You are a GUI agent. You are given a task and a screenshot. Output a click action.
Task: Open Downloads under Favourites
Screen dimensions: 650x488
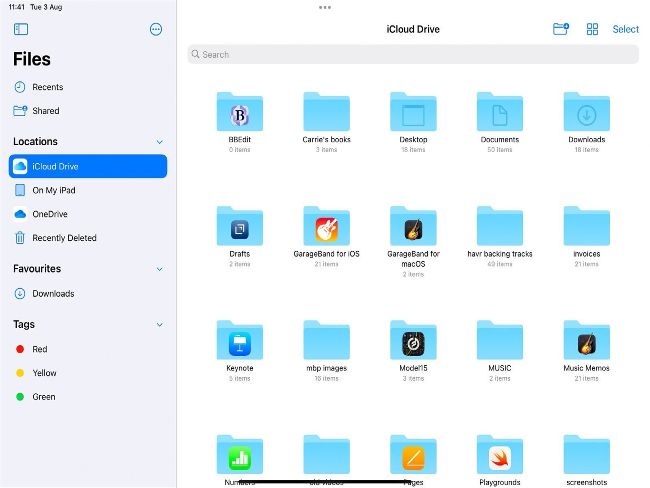point(53,294)
